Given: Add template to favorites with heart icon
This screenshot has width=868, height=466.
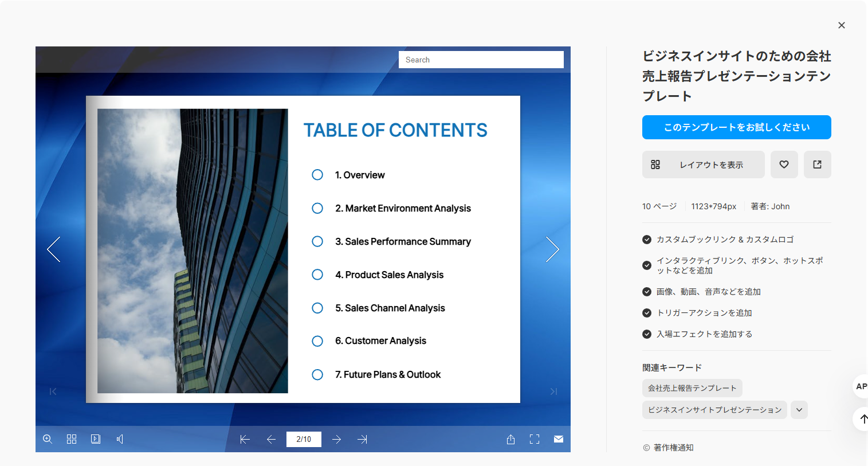Looking at the screenshot, I should click(x=784, y=165).
